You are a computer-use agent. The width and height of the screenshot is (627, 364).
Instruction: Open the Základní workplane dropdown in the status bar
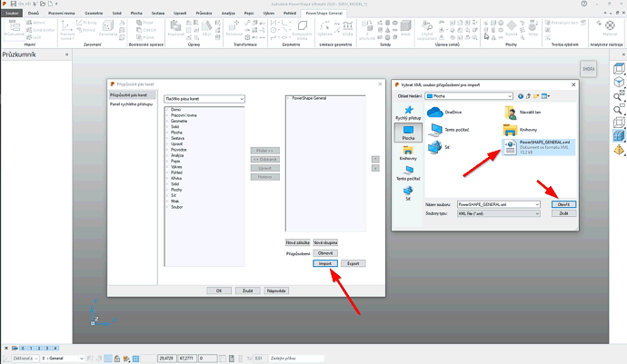(x=25, y=359)
